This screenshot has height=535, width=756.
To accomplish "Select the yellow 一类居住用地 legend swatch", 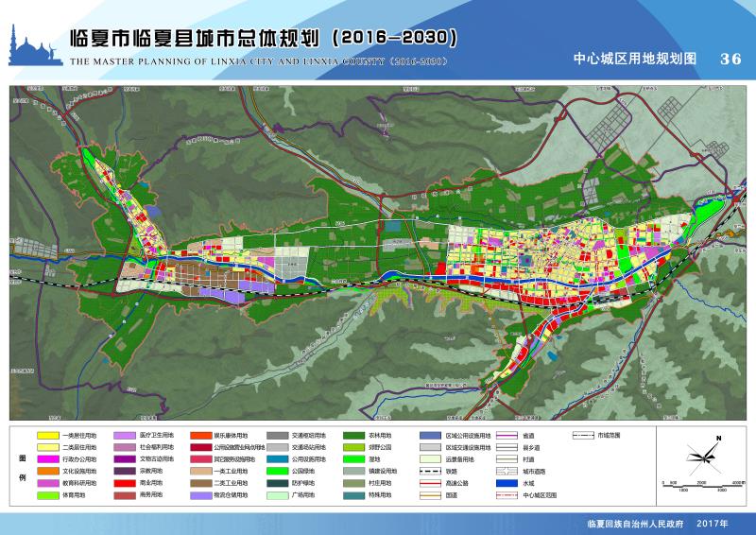I will (x=49, y=435).
